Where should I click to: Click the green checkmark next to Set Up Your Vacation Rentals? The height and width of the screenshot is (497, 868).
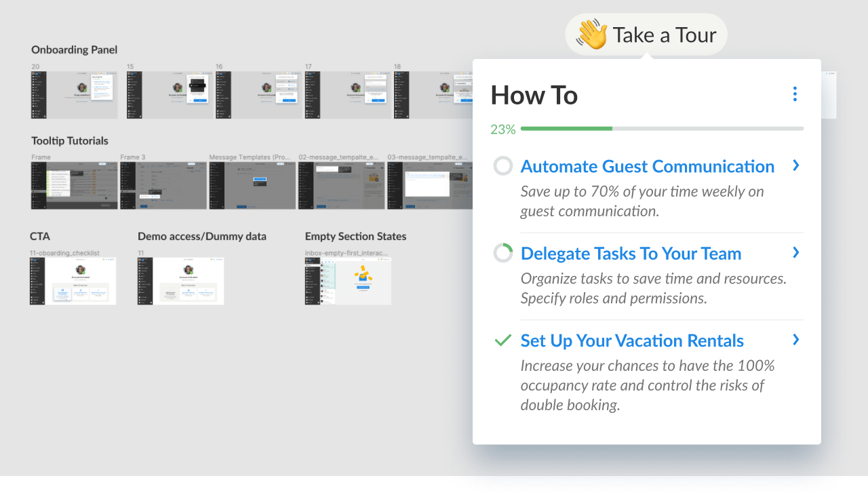coord(502,340)
